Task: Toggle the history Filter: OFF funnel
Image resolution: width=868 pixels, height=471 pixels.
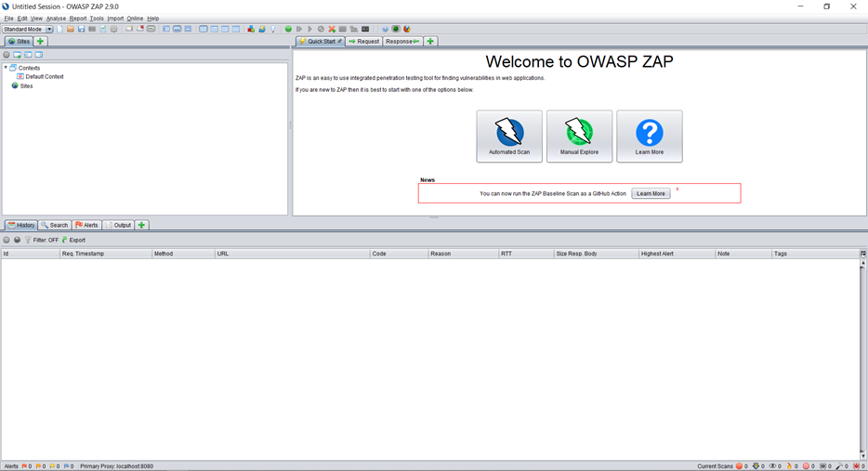Action: (42, 241)
